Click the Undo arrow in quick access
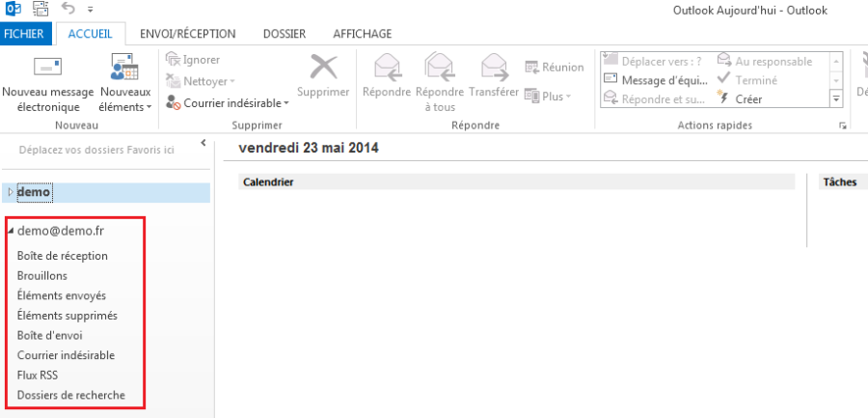This screenshot has height=418, width=868. click(x=68, y=9)
